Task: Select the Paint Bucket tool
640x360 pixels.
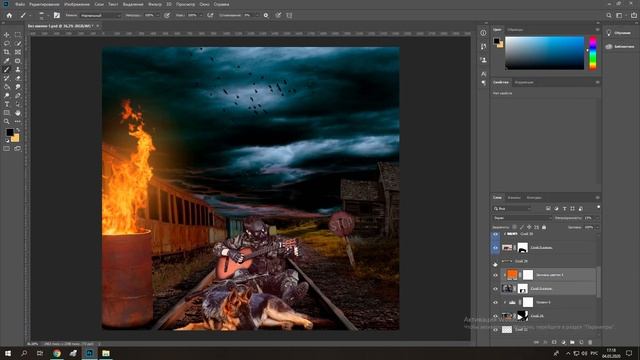Action: click(x=7, y=87)
